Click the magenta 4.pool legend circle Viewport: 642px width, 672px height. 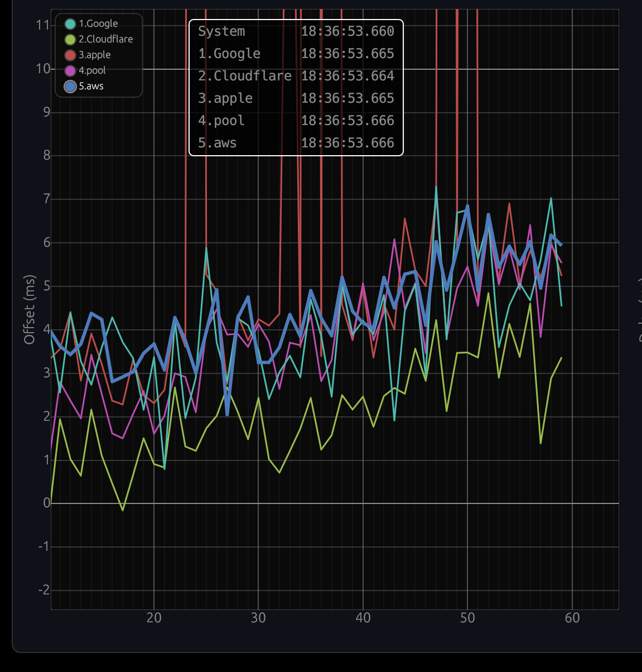click(70, 71)
